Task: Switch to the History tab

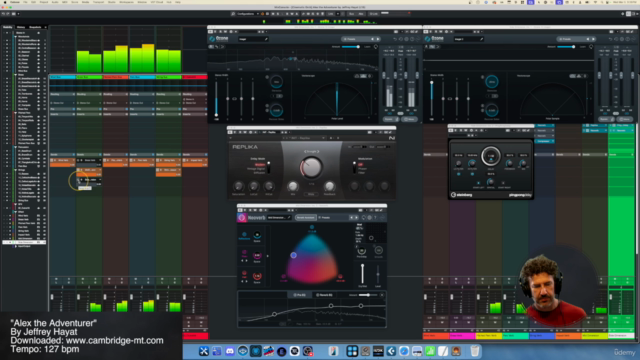Action: [x=20, y=27]
